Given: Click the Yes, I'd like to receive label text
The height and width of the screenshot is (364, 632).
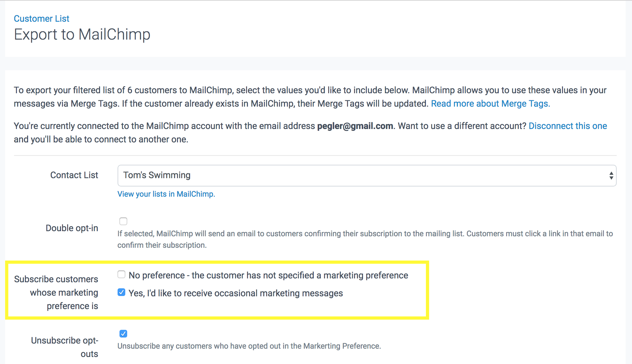Looking at the screenshot, I should [x=236, y=293].
